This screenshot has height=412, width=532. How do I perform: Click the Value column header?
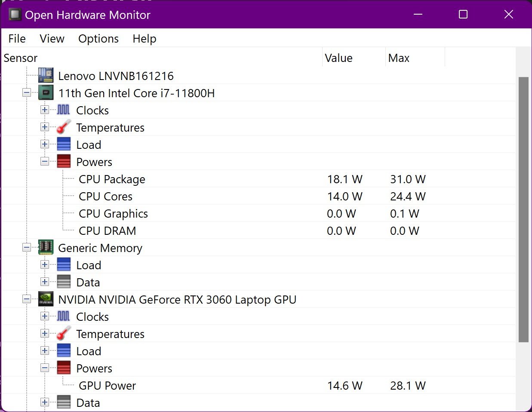[354, 58]
